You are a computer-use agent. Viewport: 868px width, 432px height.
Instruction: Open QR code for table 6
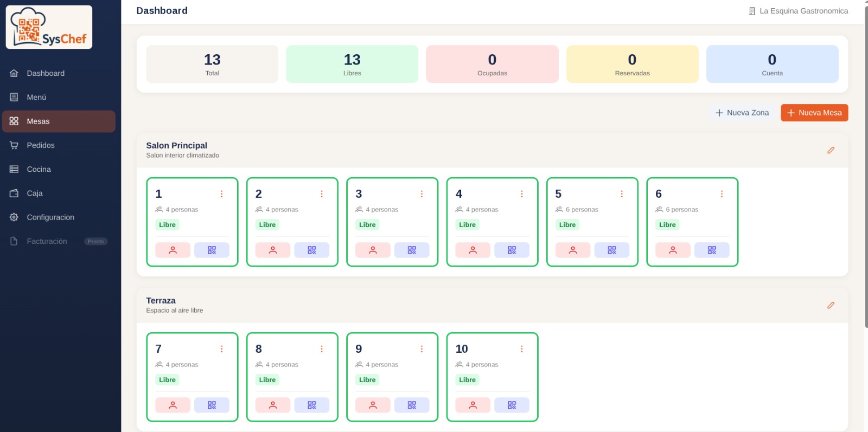click(x=712, y=250)
